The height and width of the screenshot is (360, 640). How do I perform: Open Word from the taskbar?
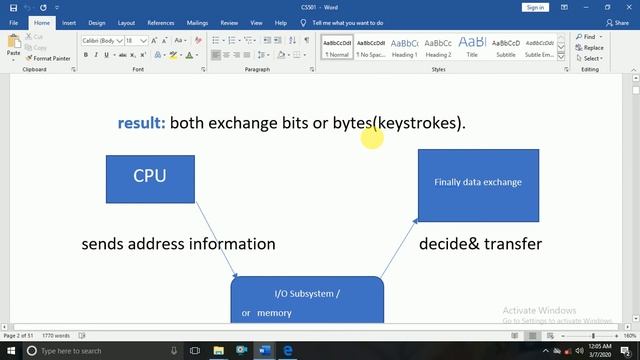(264, 351)
